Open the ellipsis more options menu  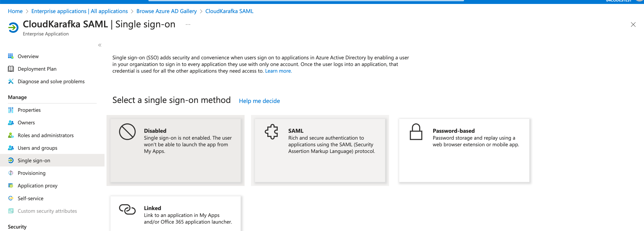(188, 24)
